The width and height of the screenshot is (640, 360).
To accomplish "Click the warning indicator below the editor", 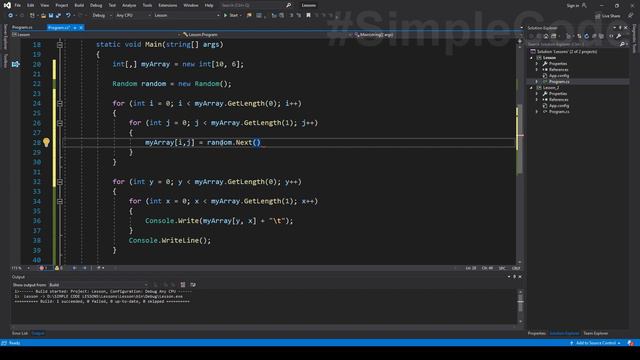I will tap(59, 268).
